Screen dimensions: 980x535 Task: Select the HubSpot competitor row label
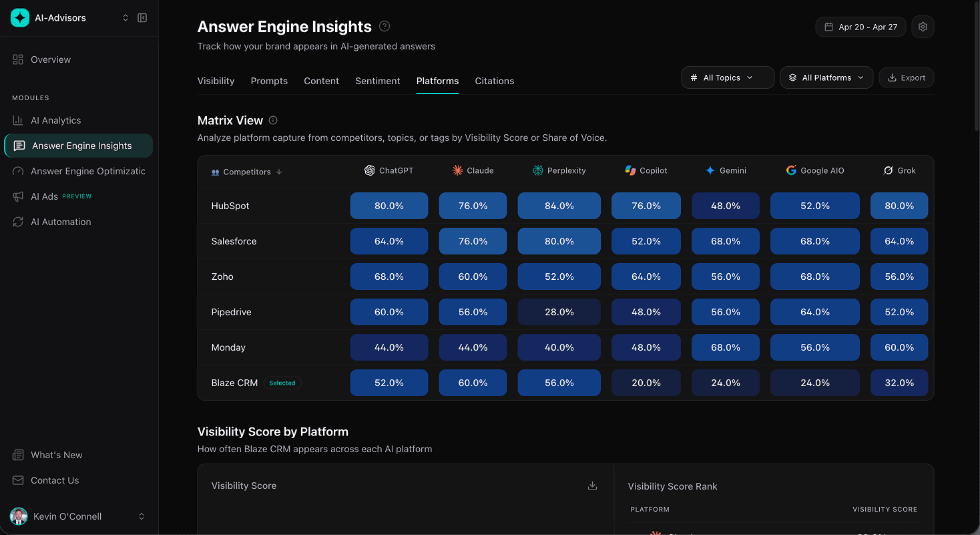(230, 206)
